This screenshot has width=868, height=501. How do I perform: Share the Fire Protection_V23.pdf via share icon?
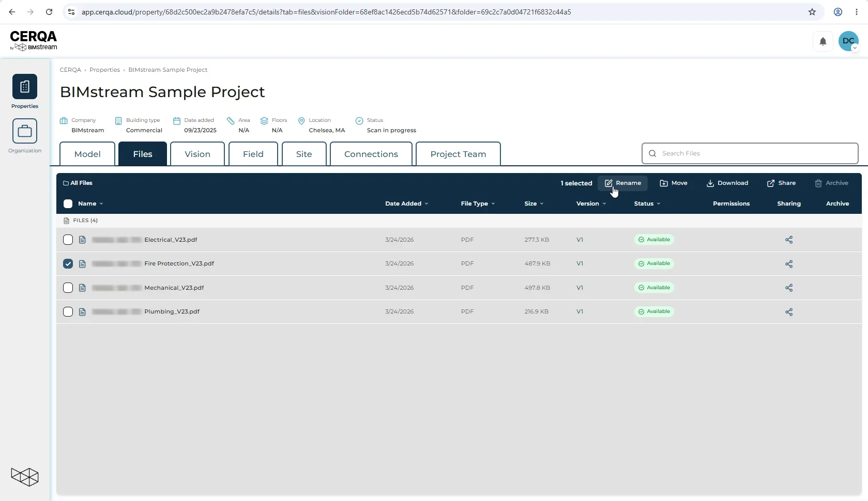789,264
